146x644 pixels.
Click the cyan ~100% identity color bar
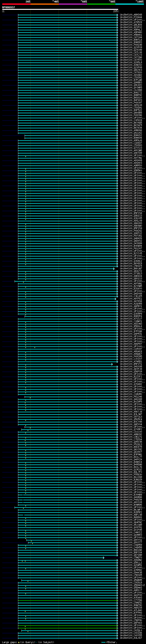[x=130, y=4]
